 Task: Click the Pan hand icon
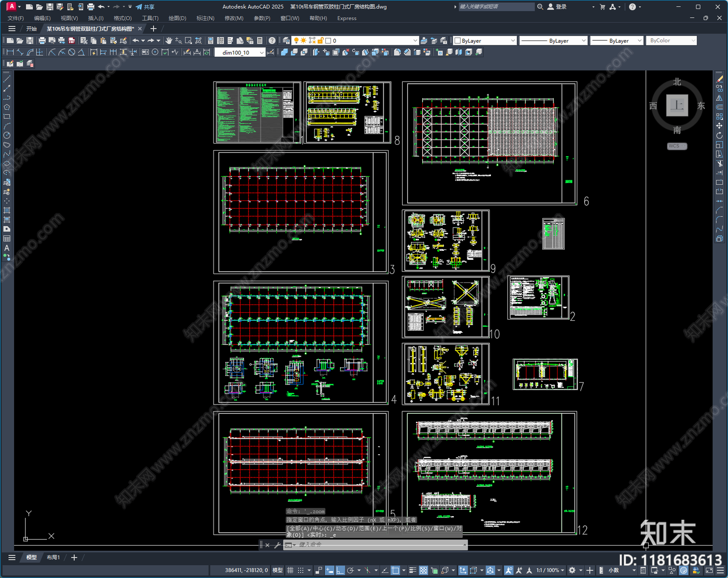pyautogui.click(x=169, y=41)
